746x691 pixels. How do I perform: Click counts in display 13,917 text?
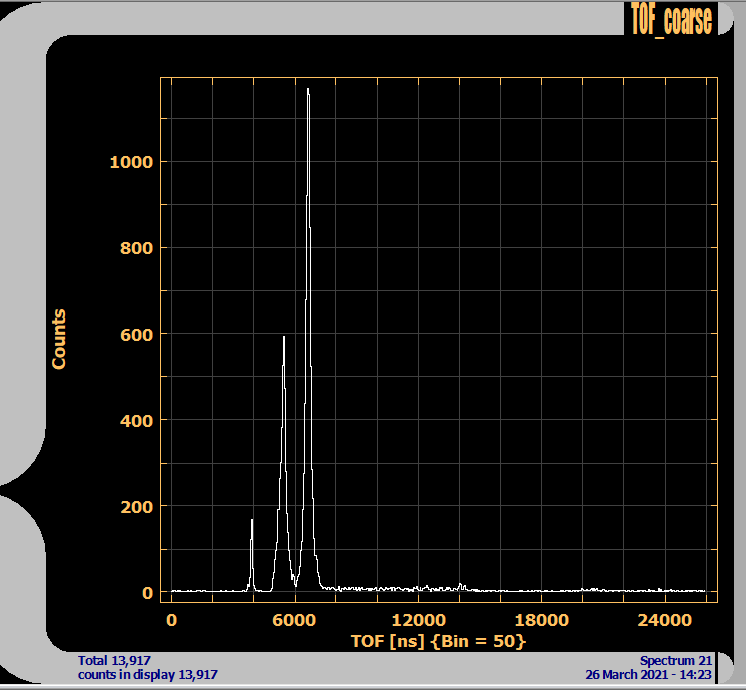147,674
